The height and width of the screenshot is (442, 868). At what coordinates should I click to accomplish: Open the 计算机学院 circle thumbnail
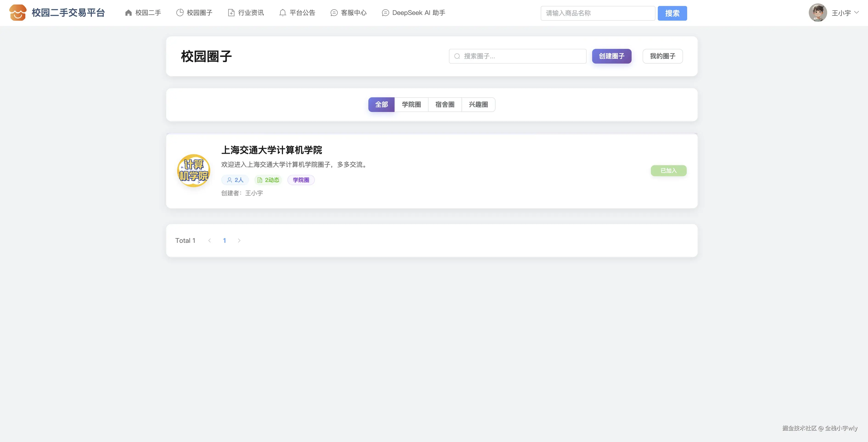point(193,171)
